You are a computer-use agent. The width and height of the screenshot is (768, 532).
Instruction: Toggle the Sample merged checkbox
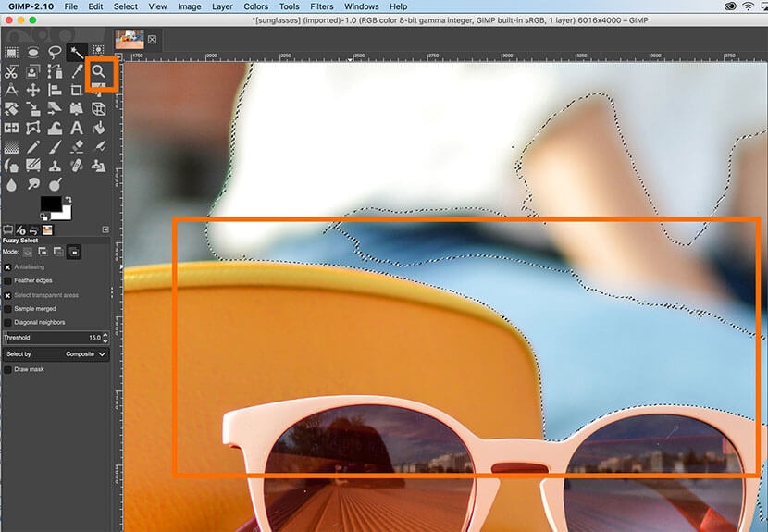[x=8, y=309]
